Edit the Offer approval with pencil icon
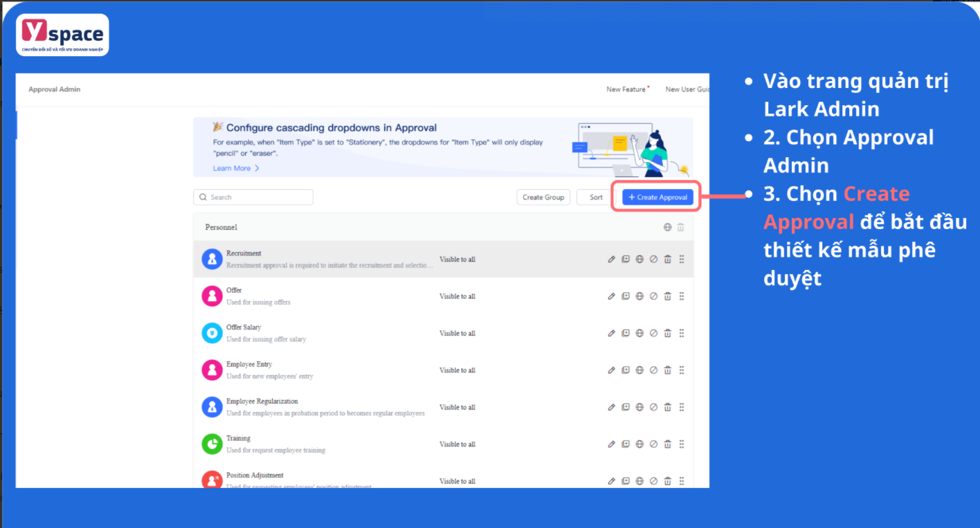Screen dimensions: 980x528 pyautogui.click(x=611, y=296)
